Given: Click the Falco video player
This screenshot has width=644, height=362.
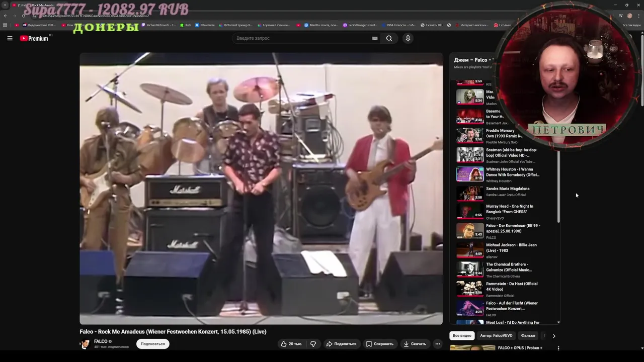Looking at the screenshot, I should [261, 189].
